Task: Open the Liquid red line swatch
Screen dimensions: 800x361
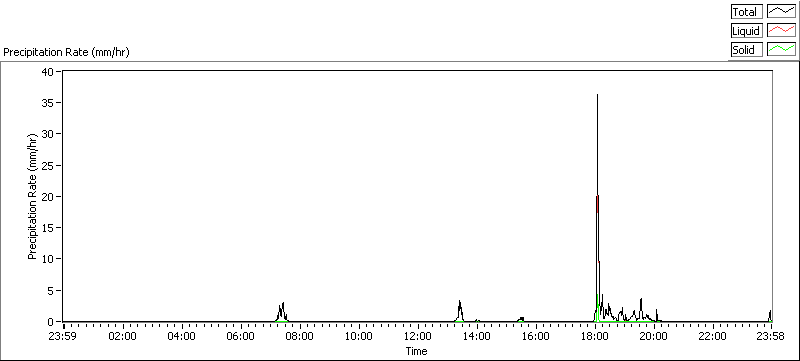Action: [x=781, y=31]
